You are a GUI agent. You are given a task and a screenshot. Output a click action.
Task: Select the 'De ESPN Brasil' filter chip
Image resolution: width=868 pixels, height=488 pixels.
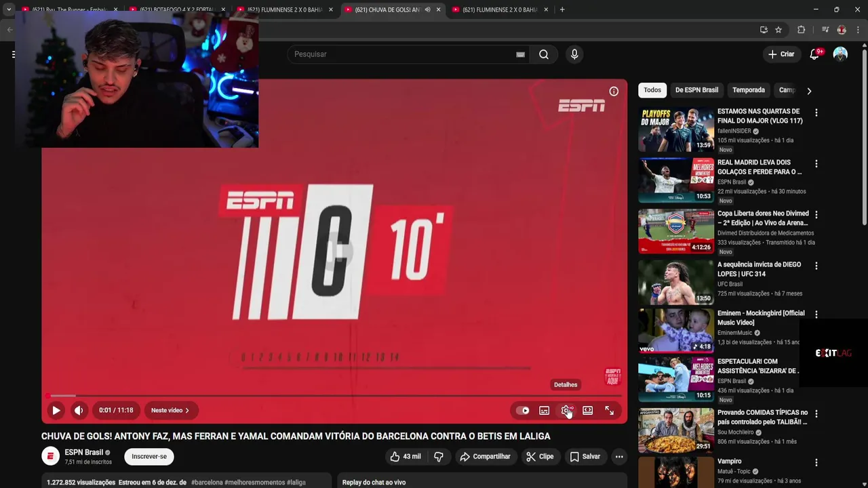coord(696,90)
